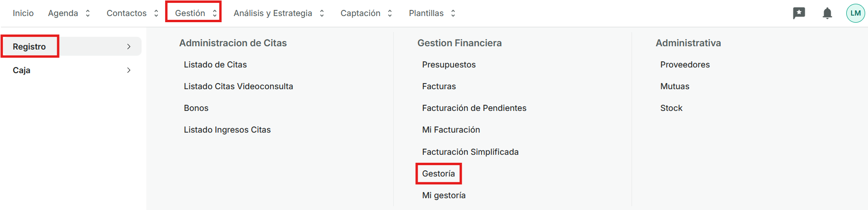Viewport: 868px width, 210px height.
Task: Go to Inicio in the top bar
Action: coord(23,13)
